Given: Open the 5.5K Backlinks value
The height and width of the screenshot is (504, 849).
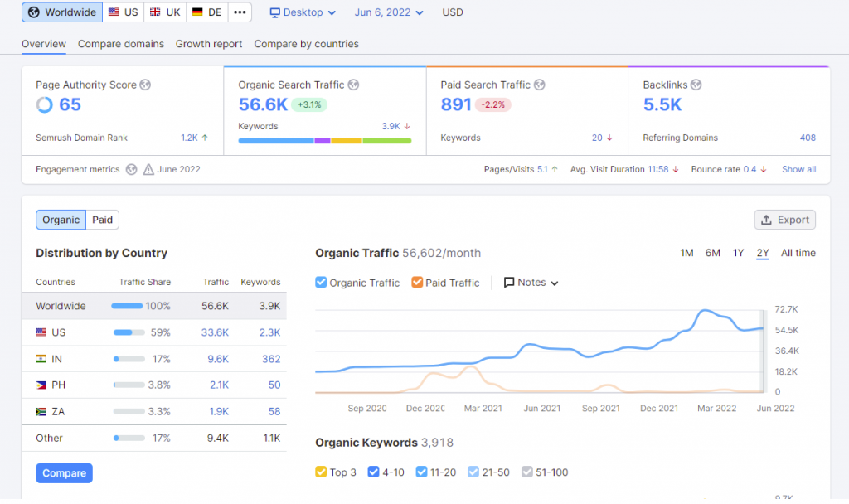Looking at the screenshot, I should [x=662, y=104].
